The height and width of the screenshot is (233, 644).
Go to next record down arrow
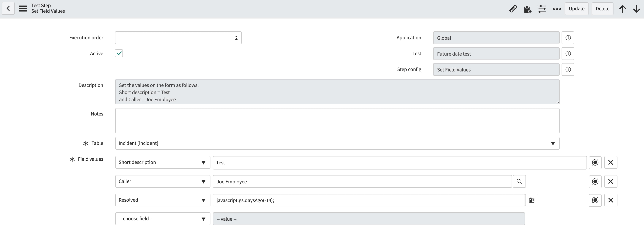click(636, 9)
